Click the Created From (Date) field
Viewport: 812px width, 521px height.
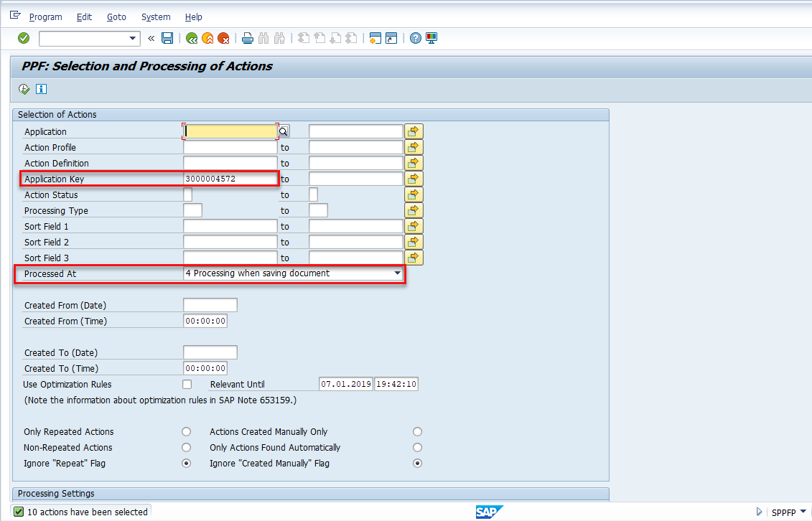click(210, 306)
